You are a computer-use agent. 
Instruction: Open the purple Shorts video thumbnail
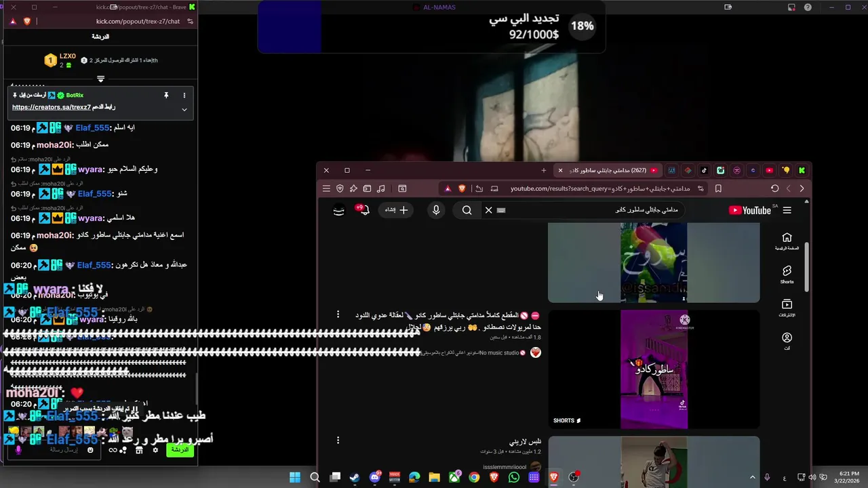[654, 369]
